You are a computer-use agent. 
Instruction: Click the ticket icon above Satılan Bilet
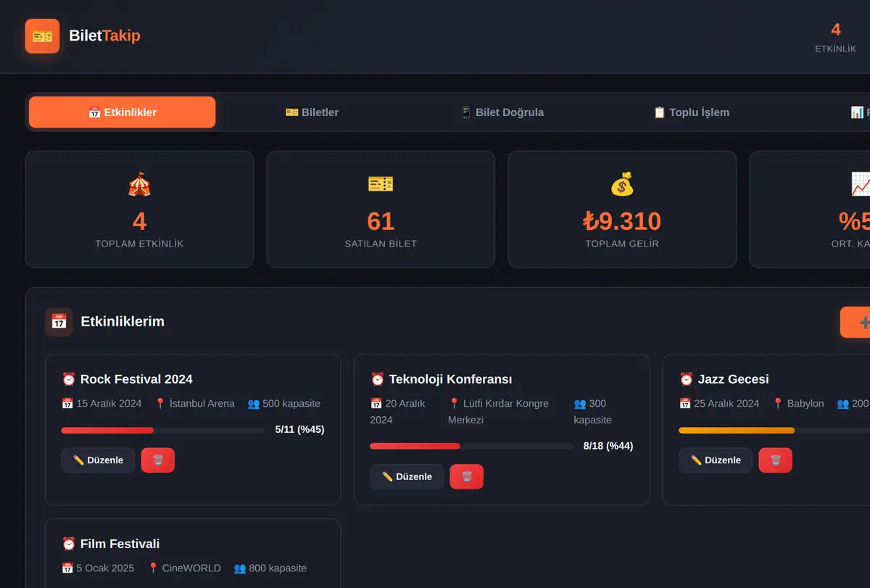381,184
